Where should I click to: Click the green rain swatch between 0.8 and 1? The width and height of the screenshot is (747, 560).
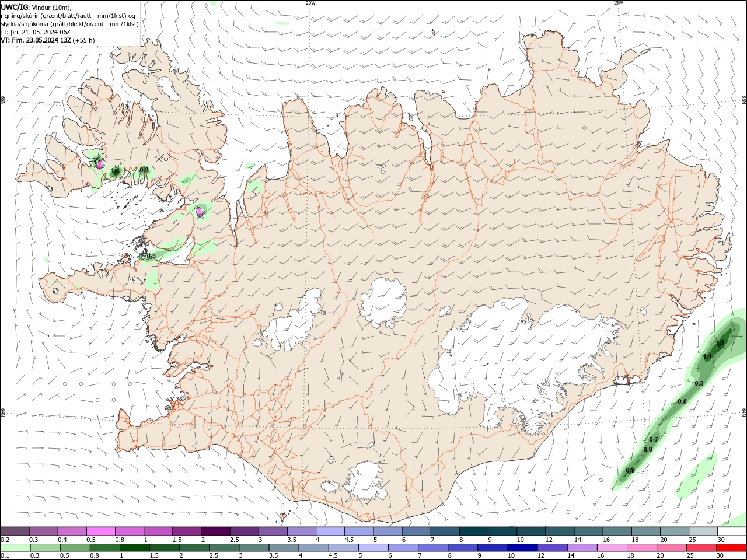(105, 547)
